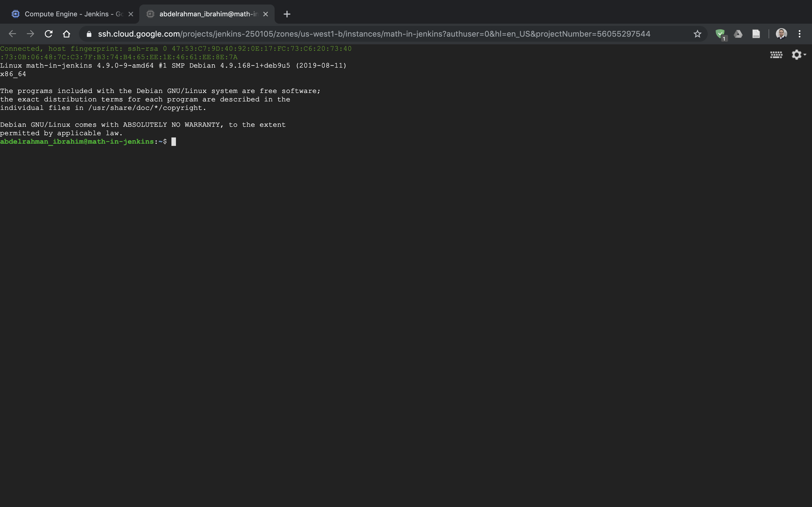
Task: View site info via the lock icon
Action: pos(89,34)
